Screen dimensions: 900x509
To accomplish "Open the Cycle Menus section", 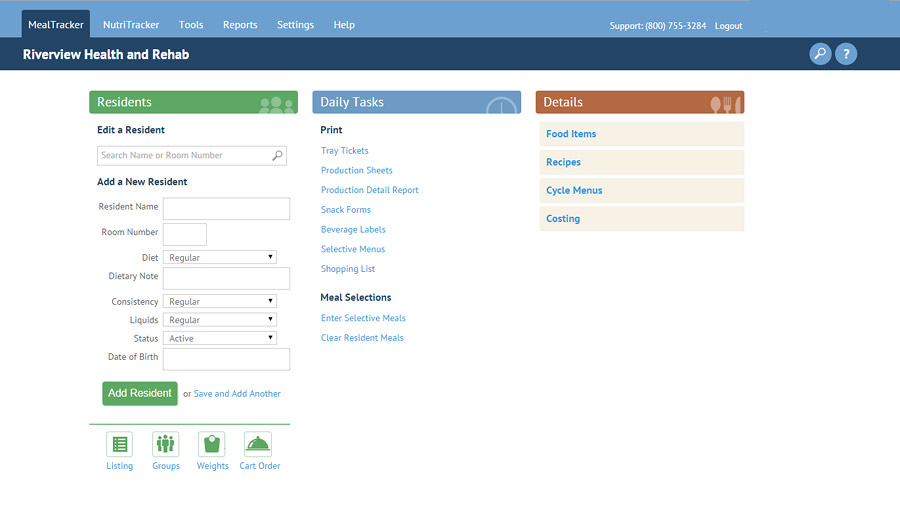I will 642,191.
